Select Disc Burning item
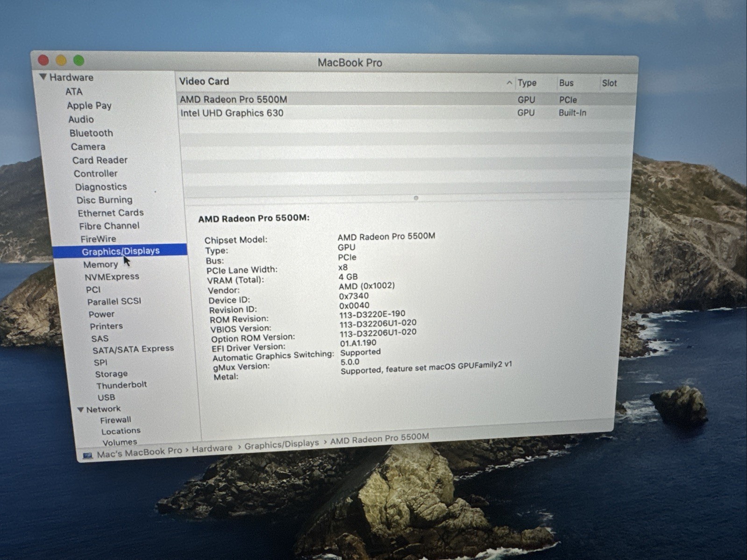 (104, 200)
